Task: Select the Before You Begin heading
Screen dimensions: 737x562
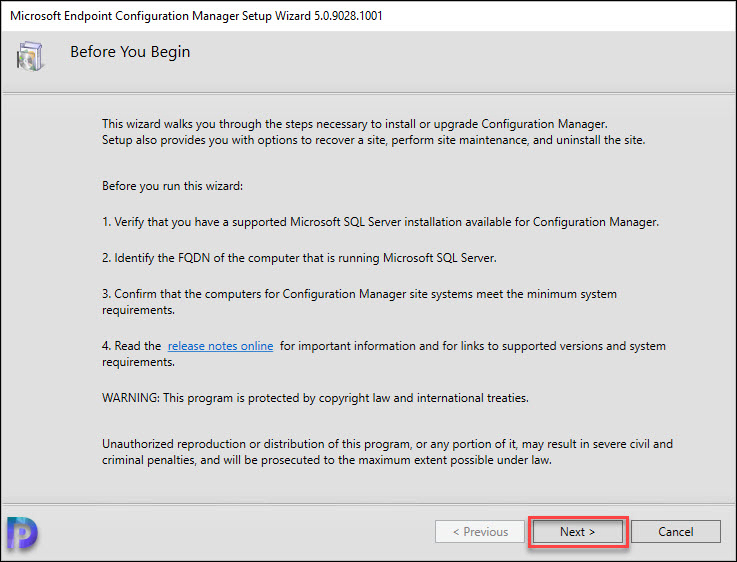Action: click(130, 52)
